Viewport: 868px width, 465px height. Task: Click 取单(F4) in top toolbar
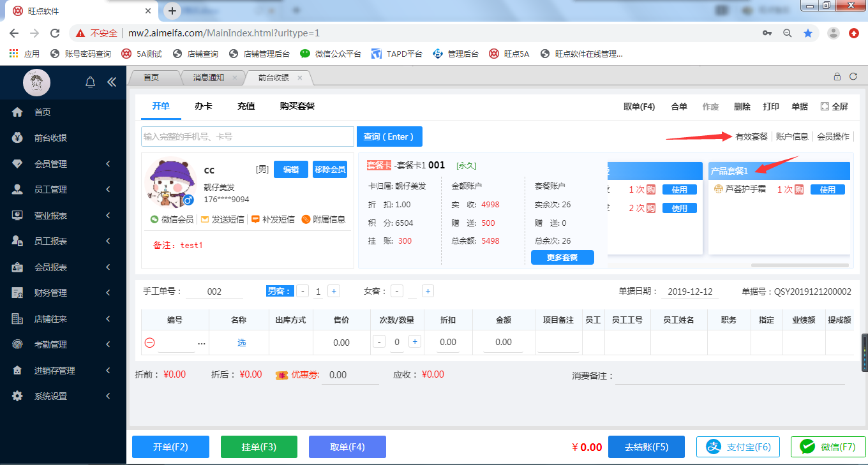(640, 107)
